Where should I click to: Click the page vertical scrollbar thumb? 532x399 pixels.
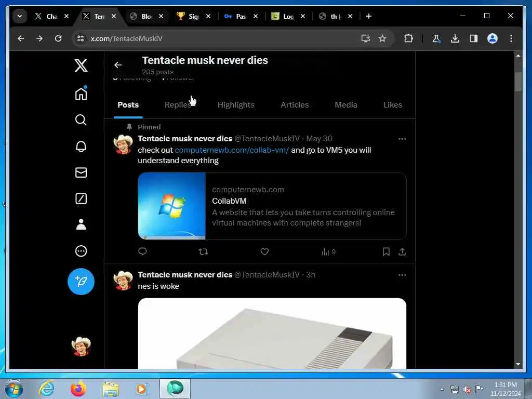click(518, 82)
